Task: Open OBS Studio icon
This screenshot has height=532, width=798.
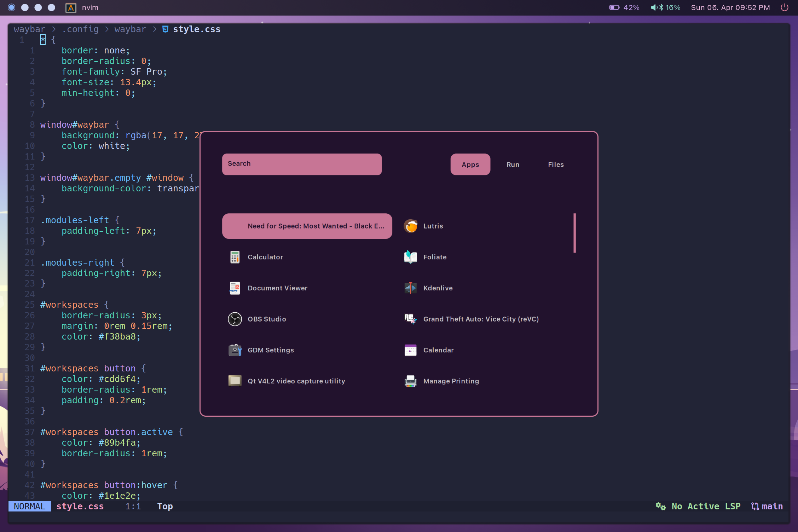Action: 235,319
